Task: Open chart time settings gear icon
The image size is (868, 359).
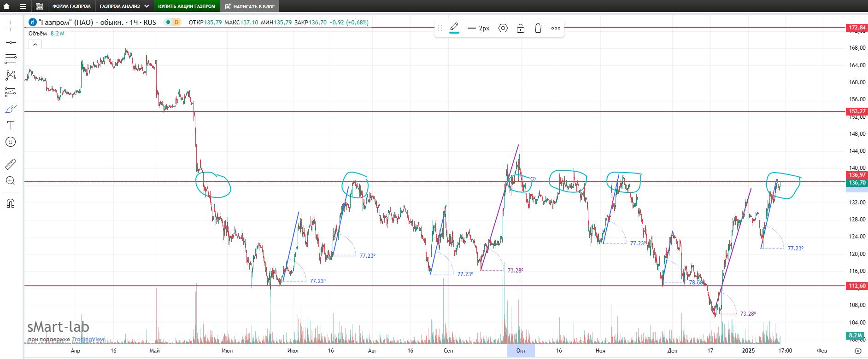Action: pyautogui.click(x=858, y=351)
